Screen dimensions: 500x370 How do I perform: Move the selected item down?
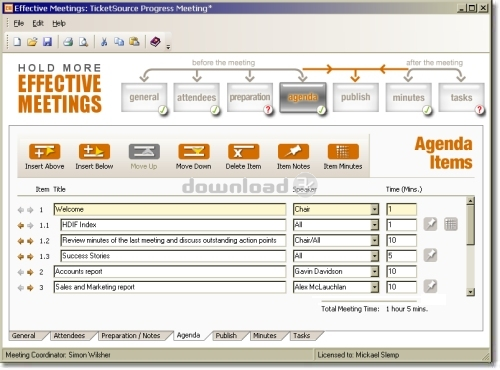pyautogui.click(x=194, y=152)
